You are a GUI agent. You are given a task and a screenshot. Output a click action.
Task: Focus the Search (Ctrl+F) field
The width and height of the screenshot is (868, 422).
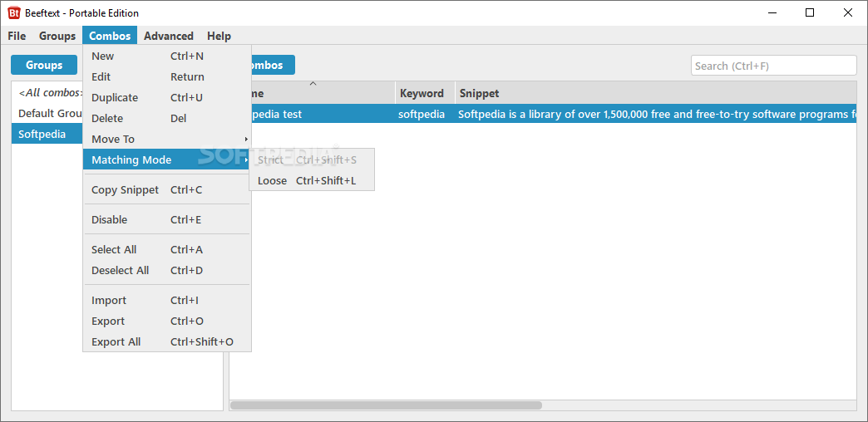(x=773, y=66)
